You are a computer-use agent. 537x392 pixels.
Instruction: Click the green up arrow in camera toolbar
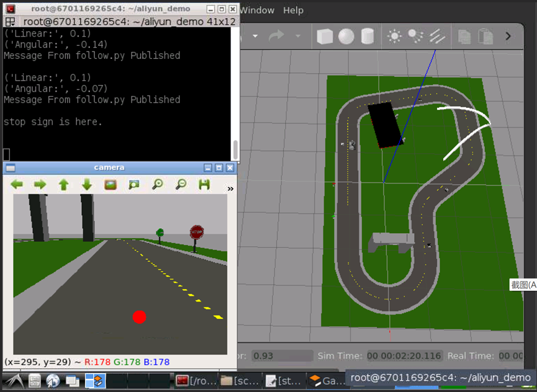tap(64, 185)
